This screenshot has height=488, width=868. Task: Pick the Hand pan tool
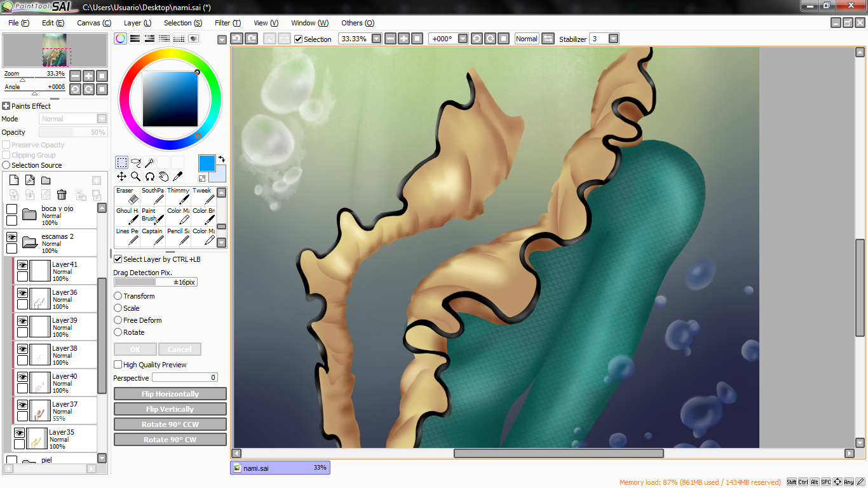point(163,177)
